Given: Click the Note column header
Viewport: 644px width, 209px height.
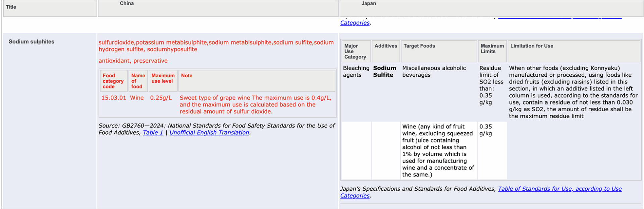Looking at the screenshot, I should [x=257, y=81].
